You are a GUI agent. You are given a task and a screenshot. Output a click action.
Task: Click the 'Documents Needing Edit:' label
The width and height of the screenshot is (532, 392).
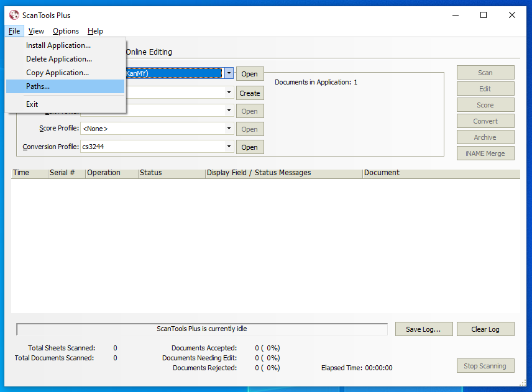199,358
